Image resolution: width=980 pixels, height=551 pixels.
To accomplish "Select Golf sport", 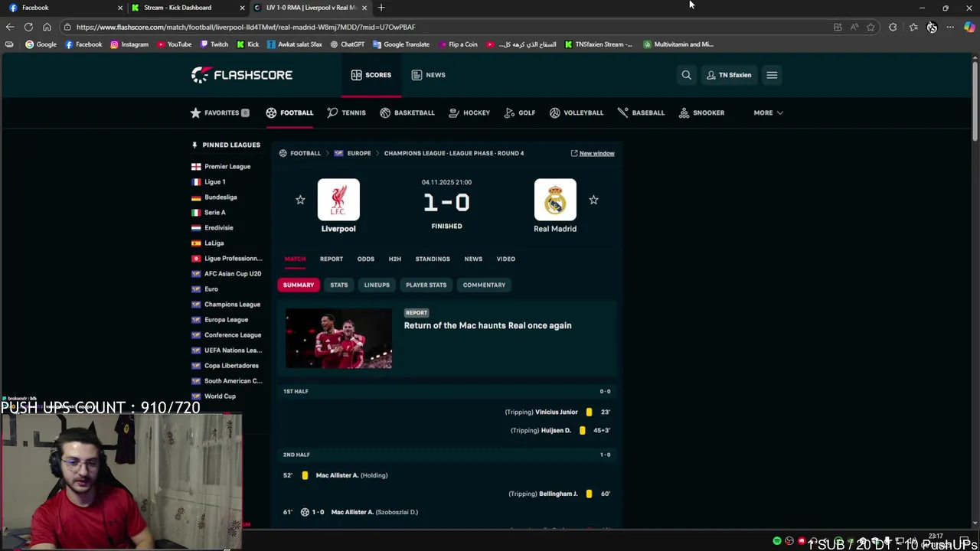I will (520, 112).
